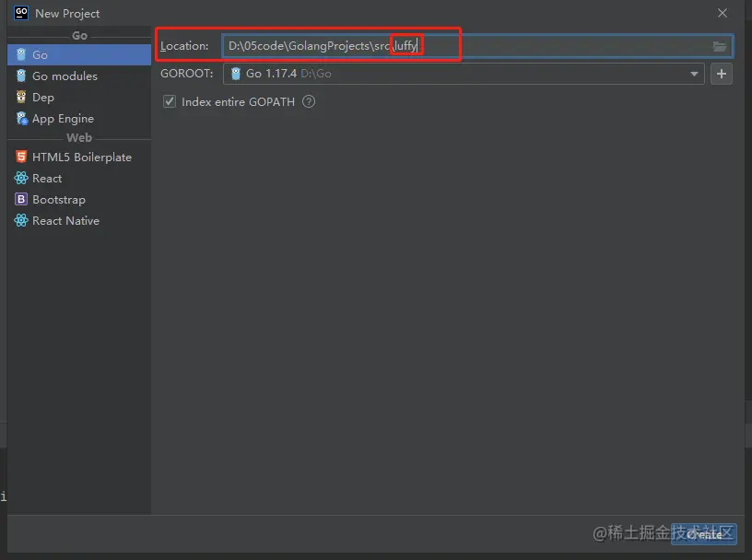752x560 pixels.
Task: Select the Go project type
Action: pos(79,54)
